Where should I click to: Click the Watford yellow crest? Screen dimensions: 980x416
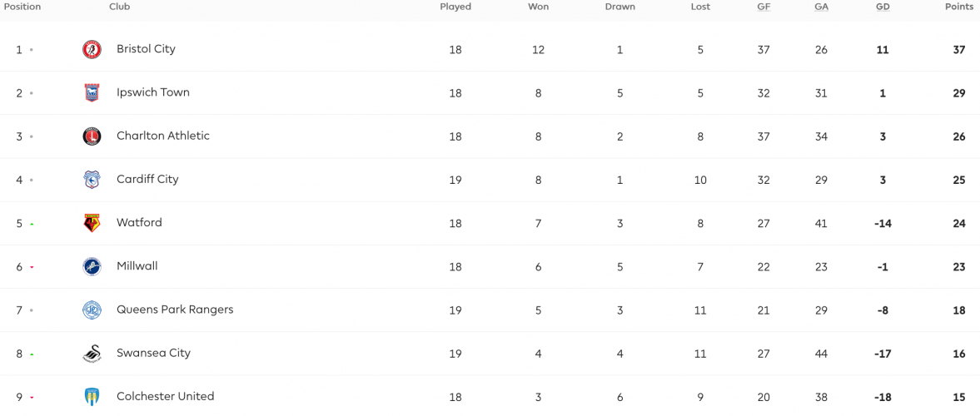[92, 223]
